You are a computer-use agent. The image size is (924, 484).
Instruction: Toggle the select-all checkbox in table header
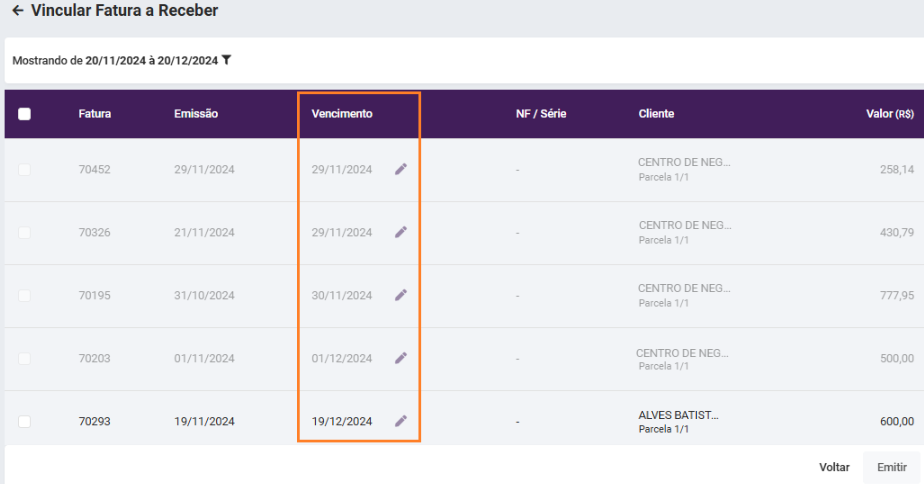(25, 114)
